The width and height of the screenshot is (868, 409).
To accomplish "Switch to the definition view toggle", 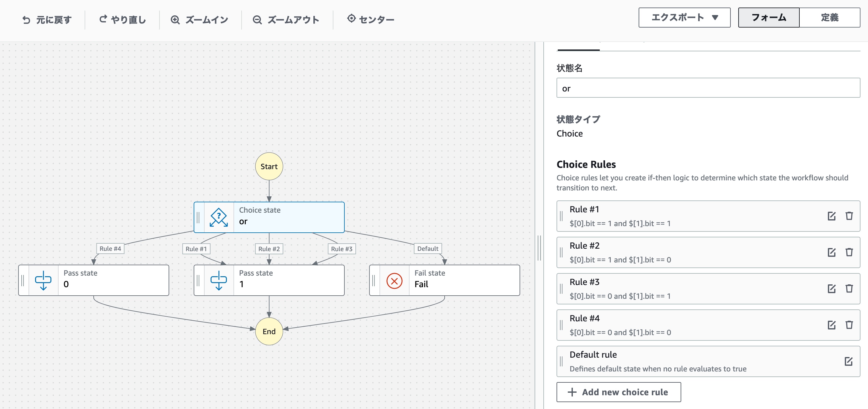I will (829, 18).
